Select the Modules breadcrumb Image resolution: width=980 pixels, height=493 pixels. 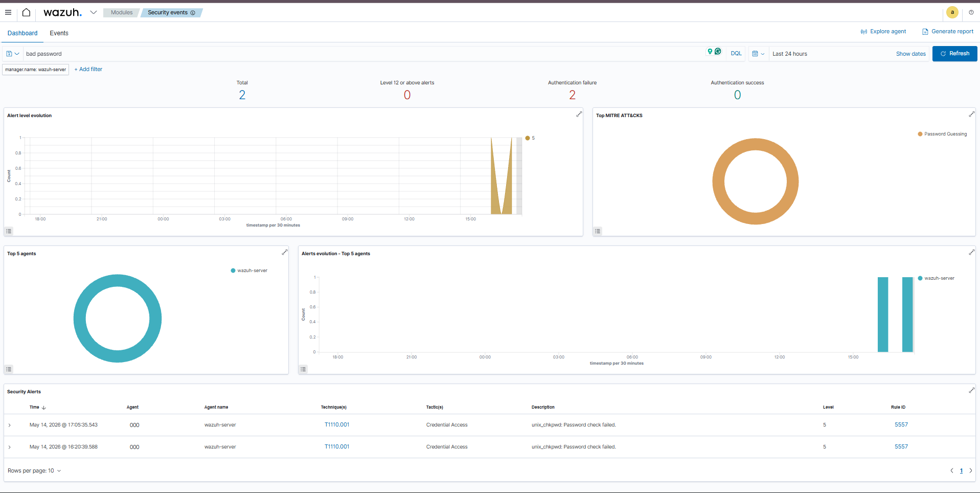(122, 12)
